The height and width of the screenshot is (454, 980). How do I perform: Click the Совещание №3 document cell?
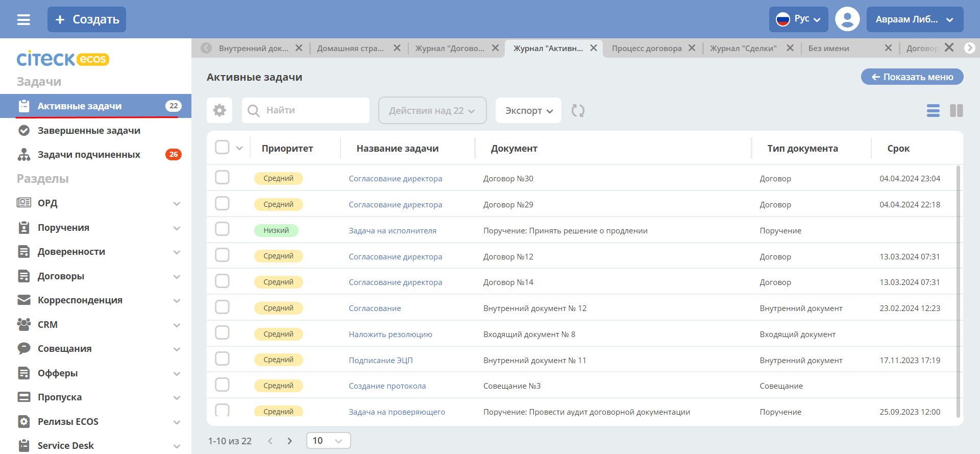pyautogui.click(x=512, y=386)
